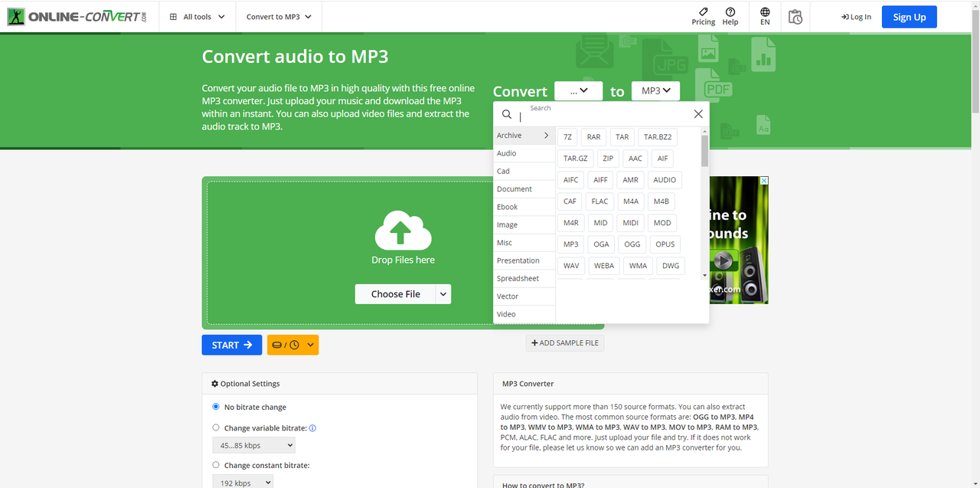Open the All tools menu
The image size is (980, 488).
coord(198,16)
